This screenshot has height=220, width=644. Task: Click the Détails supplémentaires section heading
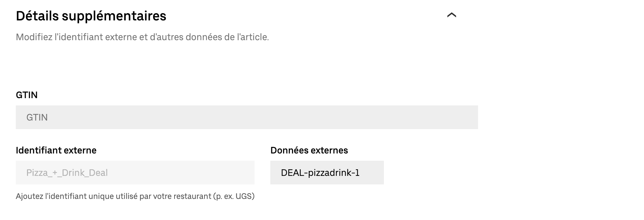click(x=91, y=15)
